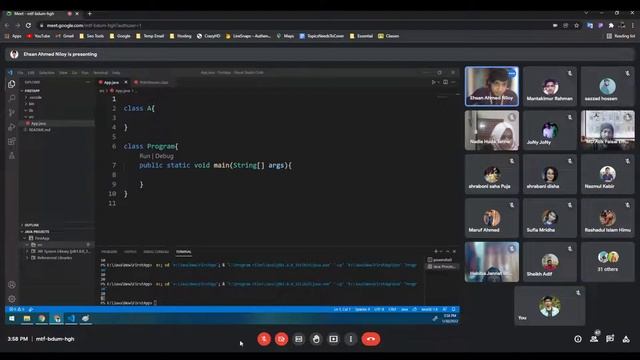This screenshot has height=360, width=640.
Task: Raise your hand in the meeting
Action: [316, 339]
